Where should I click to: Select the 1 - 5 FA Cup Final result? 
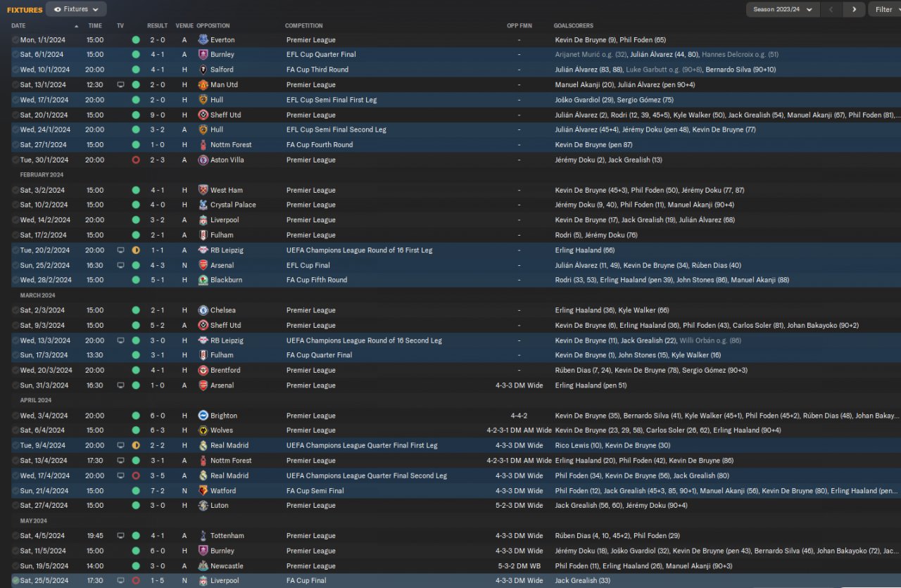pos(158,581)
